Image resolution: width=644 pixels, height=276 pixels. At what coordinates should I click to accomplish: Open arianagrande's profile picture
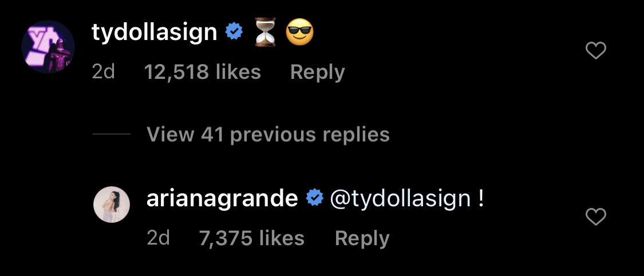pos(112,203)
